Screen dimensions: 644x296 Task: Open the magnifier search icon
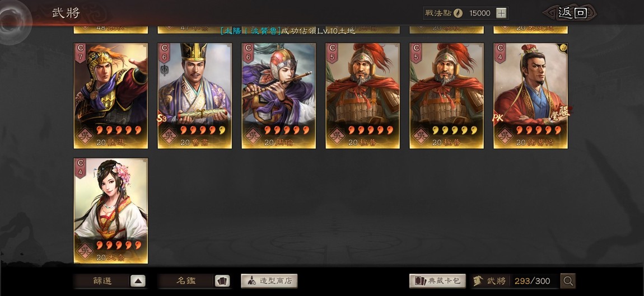pyautogui.click(x=568, y=281)
